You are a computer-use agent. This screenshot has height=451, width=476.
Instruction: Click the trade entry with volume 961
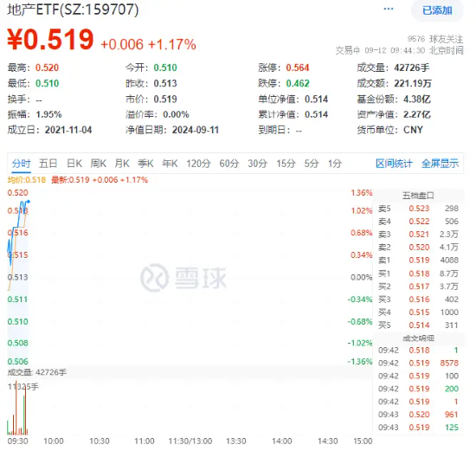[x=418, y=415]
